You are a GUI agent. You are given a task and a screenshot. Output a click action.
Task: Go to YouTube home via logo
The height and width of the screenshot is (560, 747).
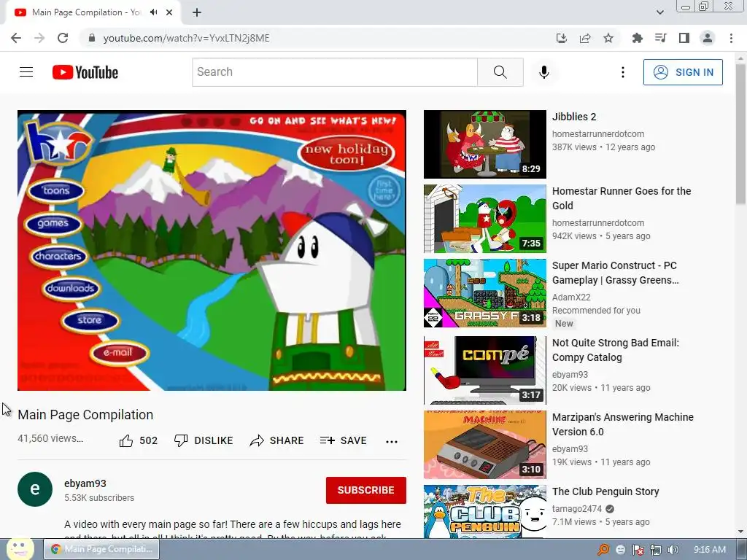85,72
